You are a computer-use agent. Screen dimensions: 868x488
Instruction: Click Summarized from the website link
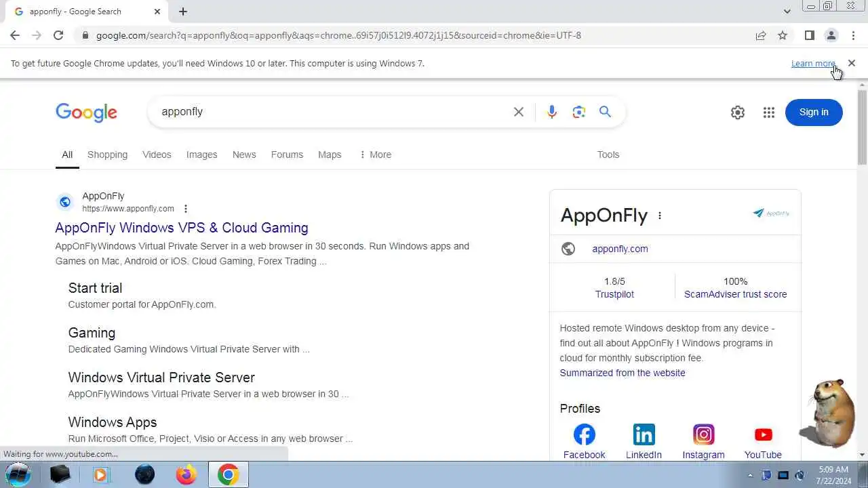click(623, 373)
